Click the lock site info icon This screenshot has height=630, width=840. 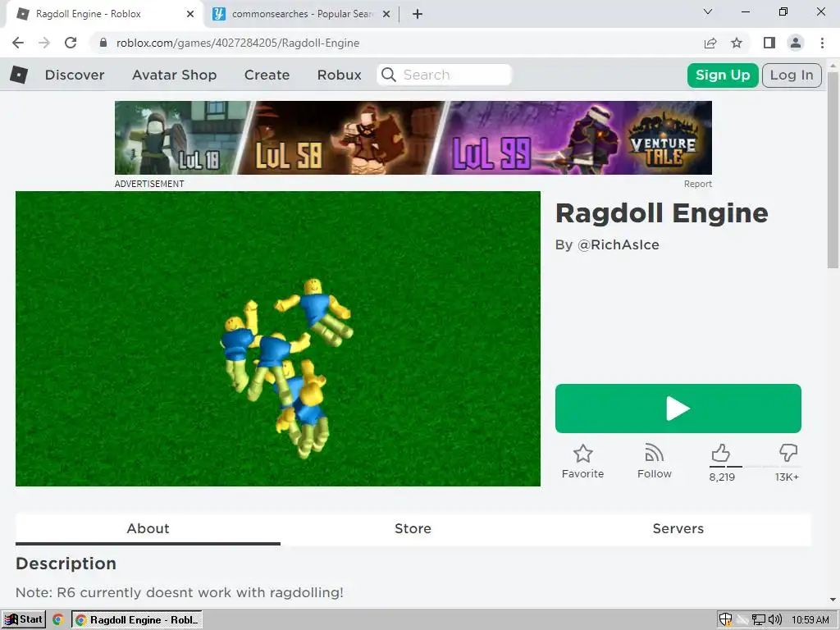(x=103, y=43)
